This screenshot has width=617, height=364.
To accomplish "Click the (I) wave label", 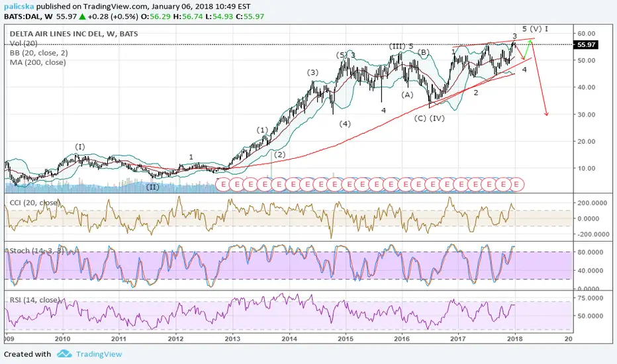I will pos(80,147).
